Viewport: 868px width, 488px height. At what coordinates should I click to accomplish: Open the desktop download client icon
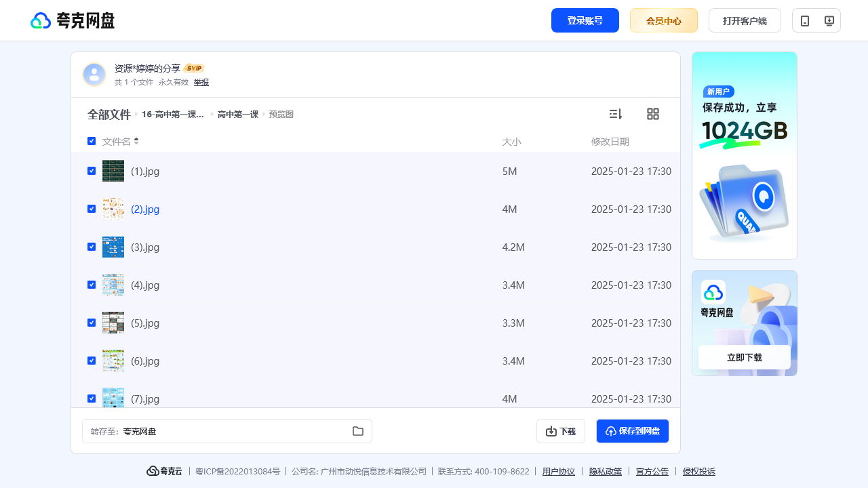pos(829,20)
